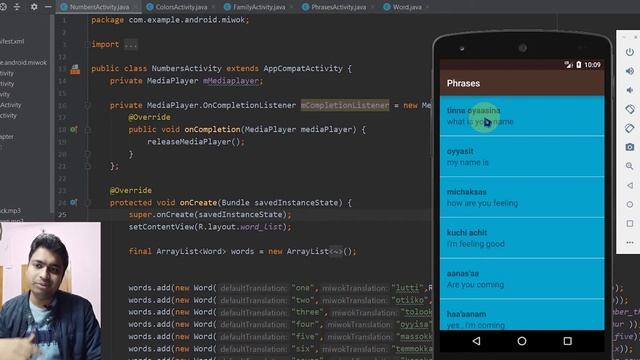Viewport: 640px width, 360px height.
Task: Collapse the mCompletionListener declaration fold marker
Action: pos(87,105)
